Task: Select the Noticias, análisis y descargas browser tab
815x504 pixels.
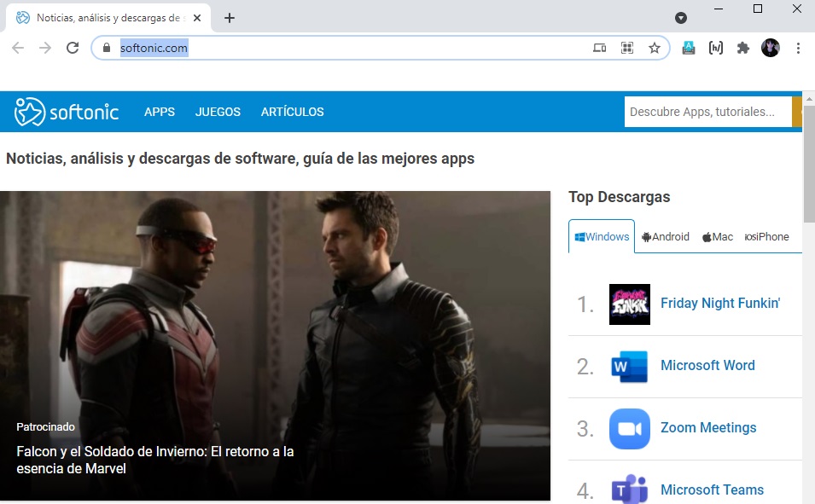Action: 108,18
